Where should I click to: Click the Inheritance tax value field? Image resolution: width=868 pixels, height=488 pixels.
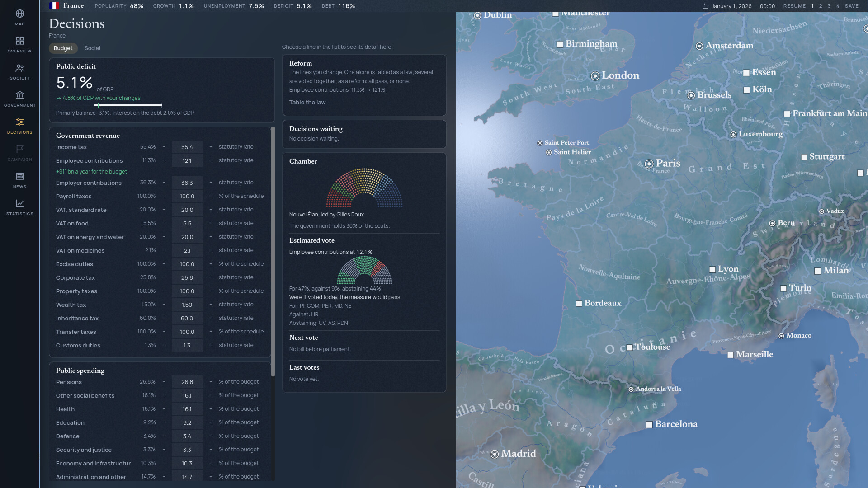coord(187,319)
